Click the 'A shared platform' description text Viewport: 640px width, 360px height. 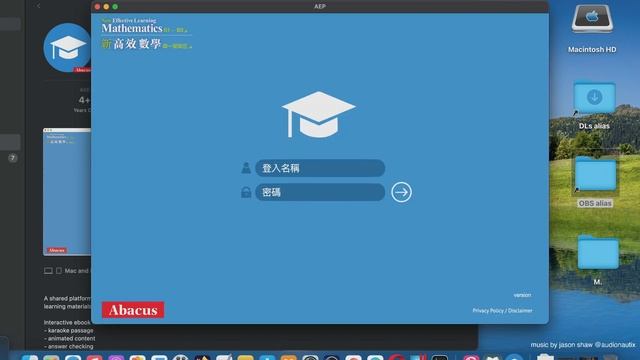point(67,298)
